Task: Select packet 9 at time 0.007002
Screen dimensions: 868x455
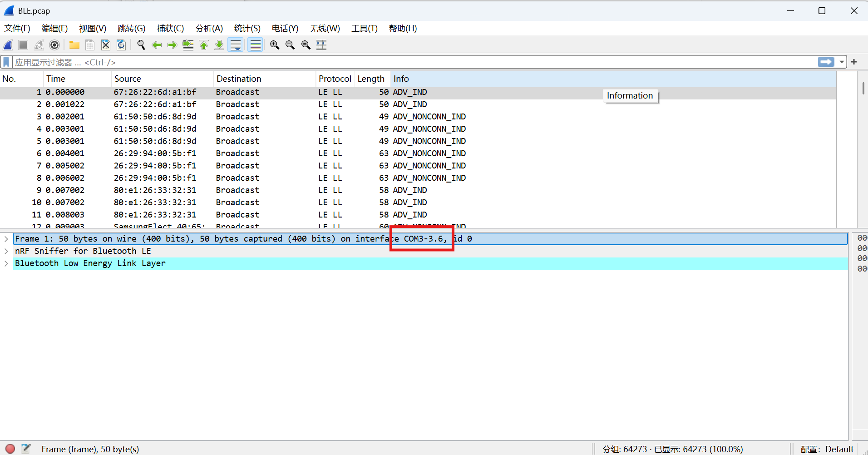Action: pyautogui.click(x=418, y=190)
